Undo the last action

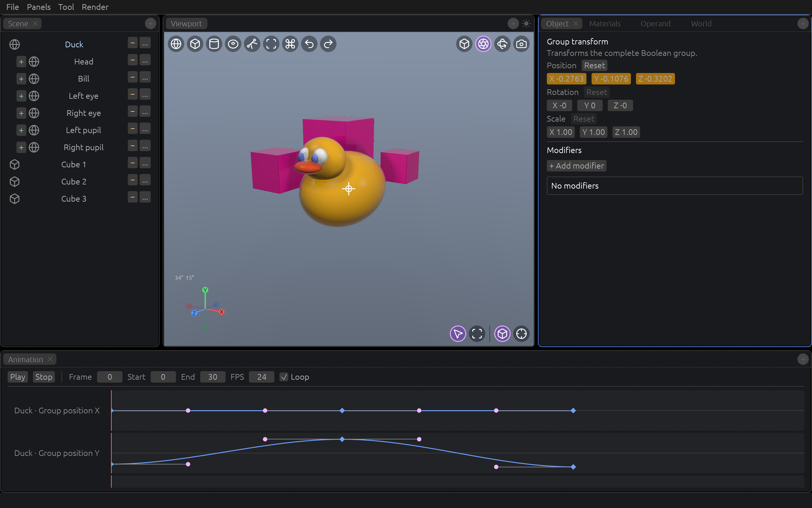tap(309, 44)
